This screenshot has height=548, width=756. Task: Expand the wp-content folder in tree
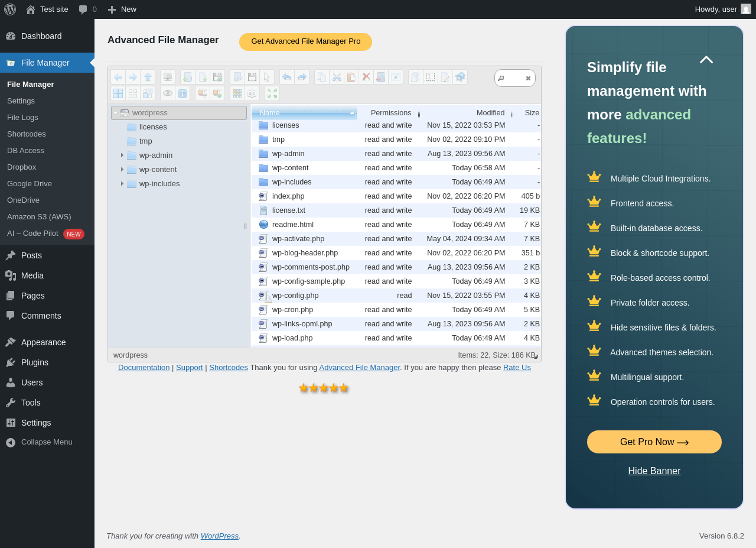click(122, 170)
